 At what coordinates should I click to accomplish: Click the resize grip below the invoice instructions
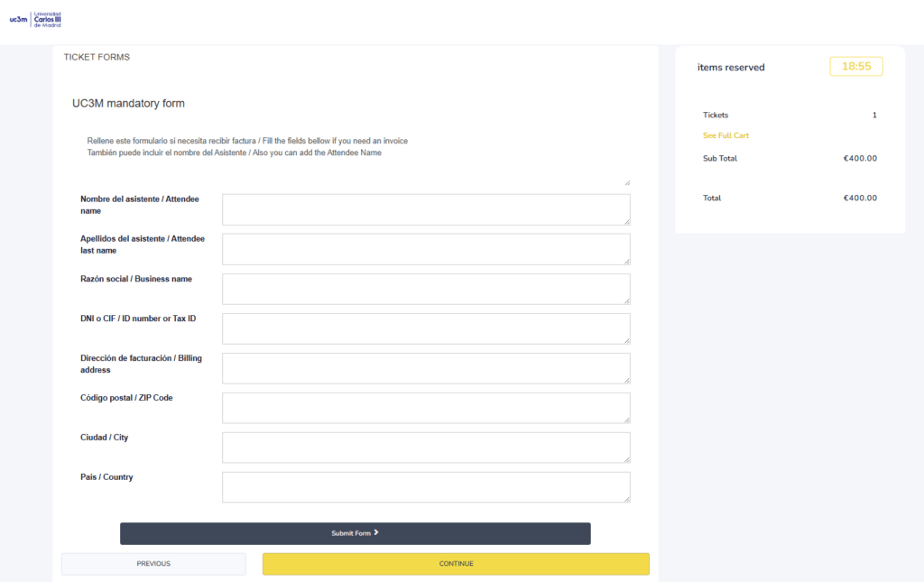coord(626,182)
